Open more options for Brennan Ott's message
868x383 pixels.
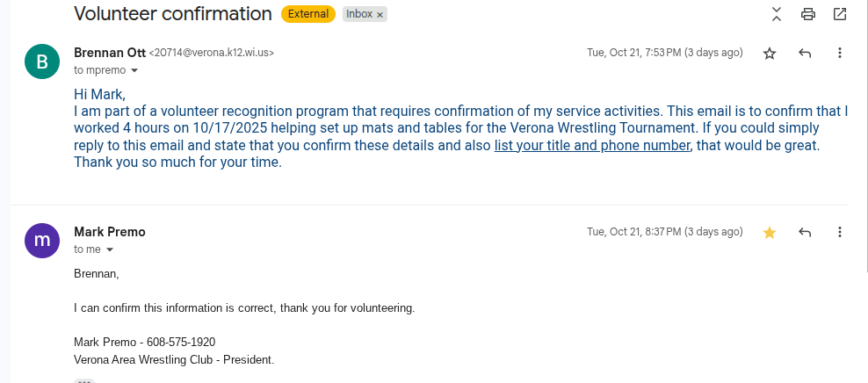(x=840, y=54)
